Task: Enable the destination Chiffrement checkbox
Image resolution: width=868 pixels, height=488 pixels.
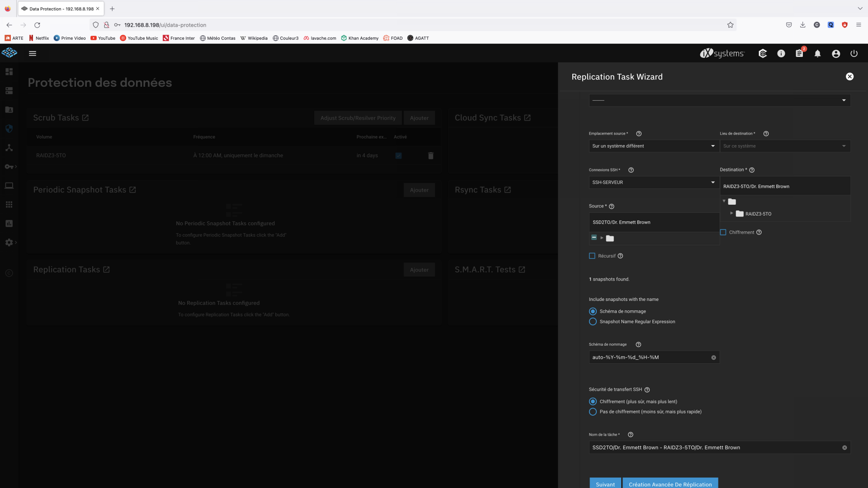Action: pos(723,232)
